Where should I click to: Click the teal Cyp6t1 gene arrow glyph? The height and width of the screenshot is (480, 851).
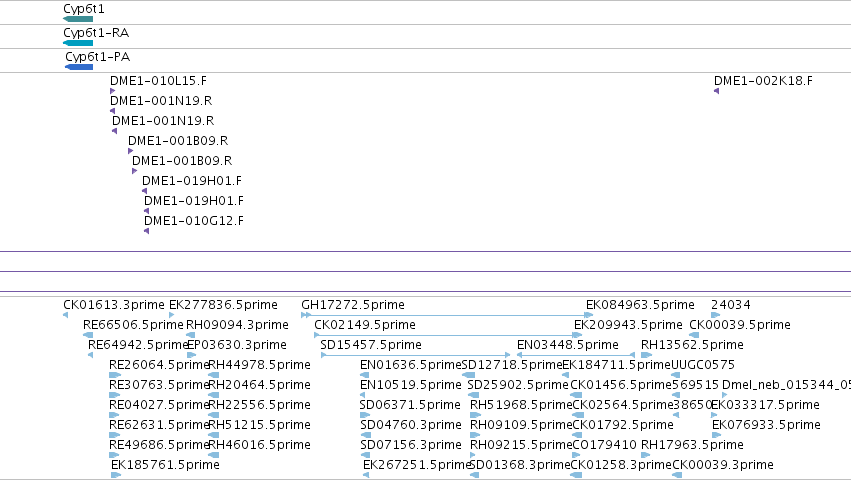(78, 19)
